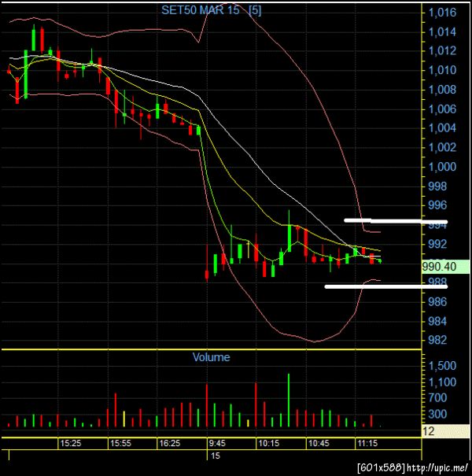This screenshot has width=472, height=476.
Task: Click the 1,006 price axis label
Action: [x=442, y=109]
